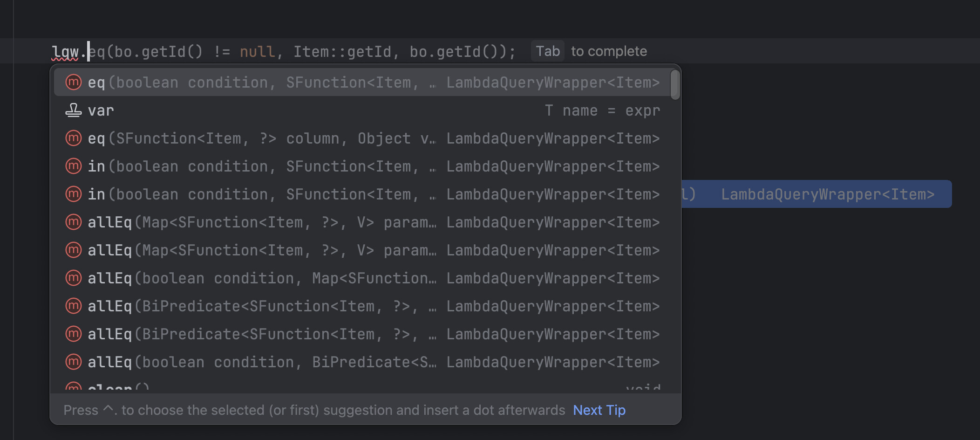The width and height of the screenshot is (980, 440).
Task: Click the completion popup scrollbar thumb
Action: [675, 84]
